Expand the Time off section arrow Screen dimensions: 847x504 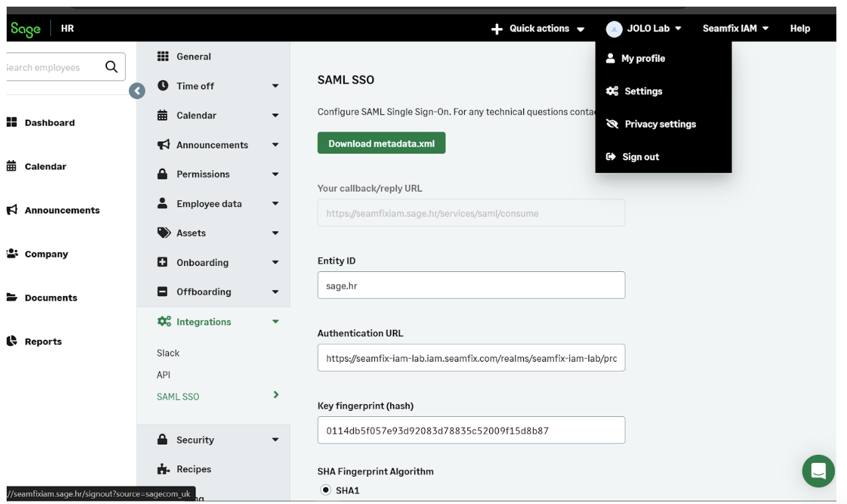click(275, 86)
